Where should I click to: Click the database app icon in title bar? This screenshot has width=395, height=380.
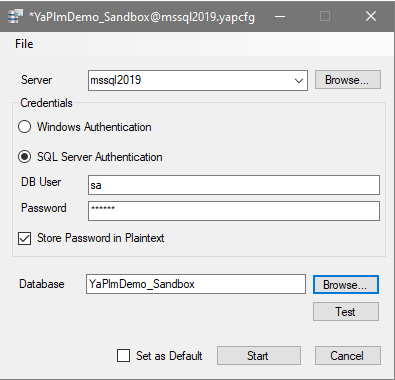[x=15, y=17]
